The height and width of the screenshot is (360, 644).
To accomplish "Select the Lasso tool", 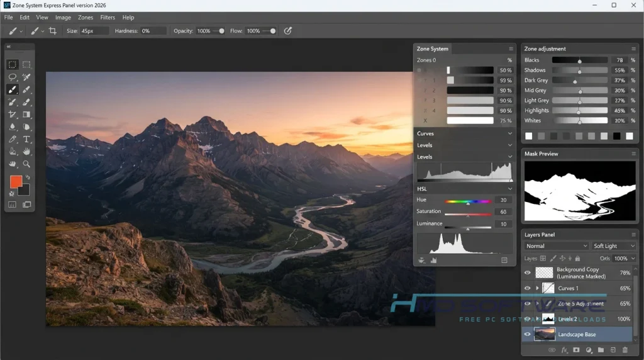I will (x=13, y=77).
